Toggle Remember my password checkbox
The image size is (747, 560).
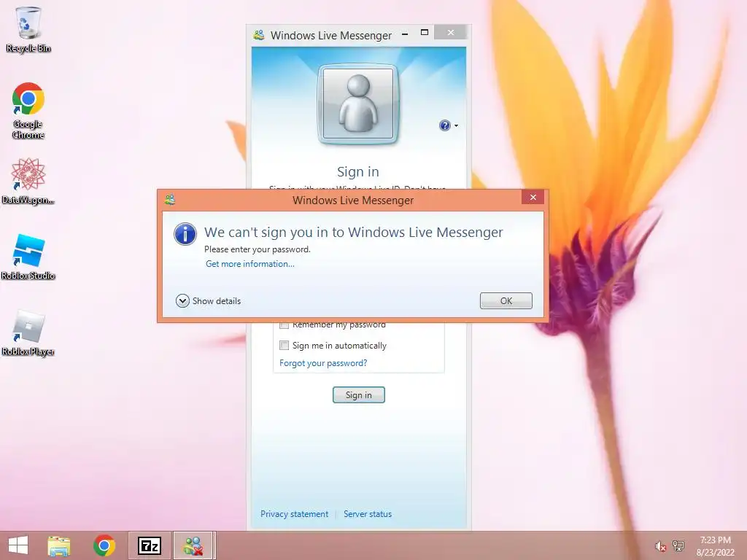click(x=284, y=324)
